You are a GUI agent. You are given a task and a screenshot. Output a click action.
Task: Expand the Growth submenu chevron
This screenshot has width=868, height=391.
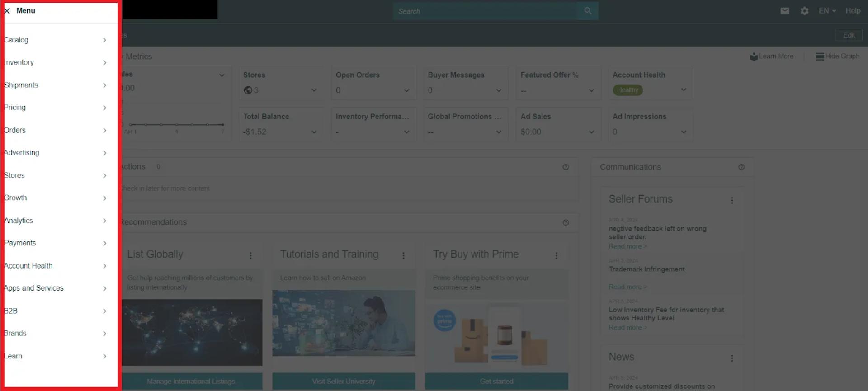[104, 198]
